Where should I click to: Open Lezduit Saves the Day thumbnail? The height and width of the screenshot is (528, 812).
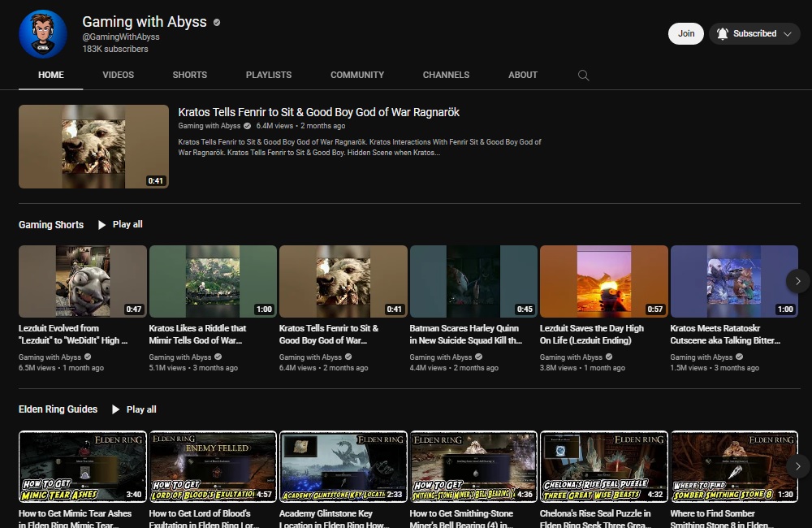(x=604, y=281)
